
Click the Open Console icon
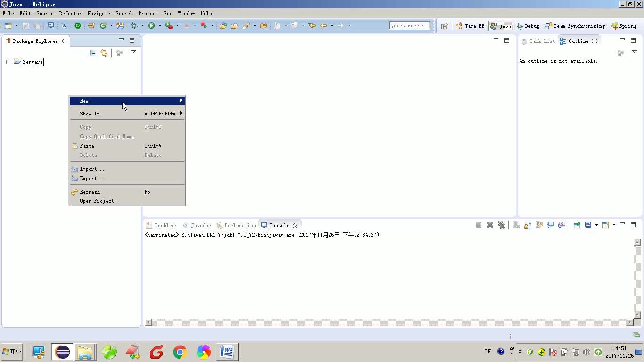[x=605, y=225]
